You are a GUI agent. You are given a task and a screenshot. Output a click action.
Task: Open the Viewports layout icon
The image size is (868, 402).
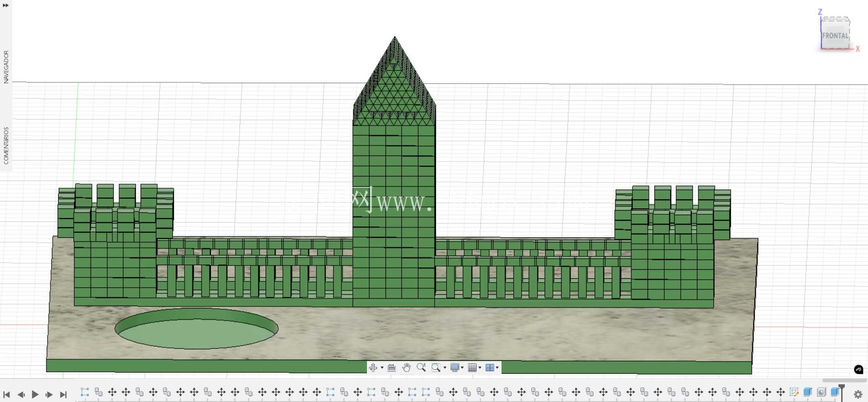point(490,367)
